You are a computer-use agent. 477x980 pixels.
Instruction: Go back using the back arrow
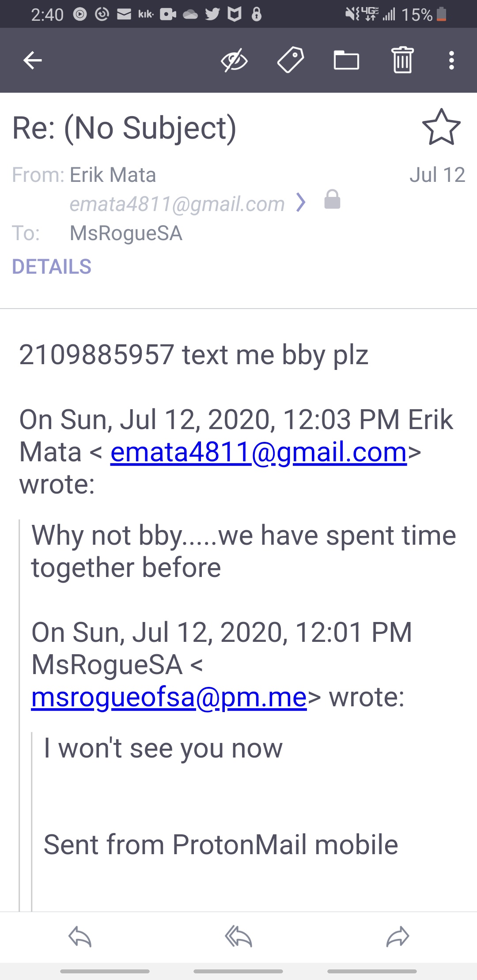(33, 60)
